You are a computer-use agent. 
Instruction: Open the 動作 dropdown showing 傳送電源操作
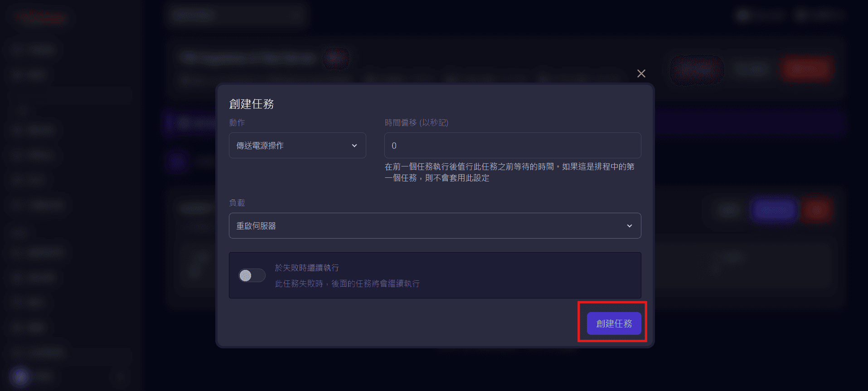click(x=297, y=146)
